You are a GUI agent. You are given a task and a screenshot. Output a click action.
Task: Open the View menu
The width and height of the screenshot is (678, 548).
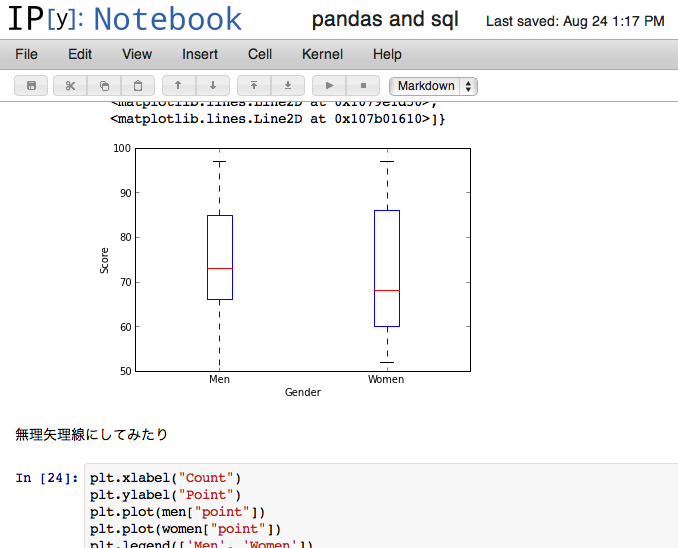(x=137, y=54)
